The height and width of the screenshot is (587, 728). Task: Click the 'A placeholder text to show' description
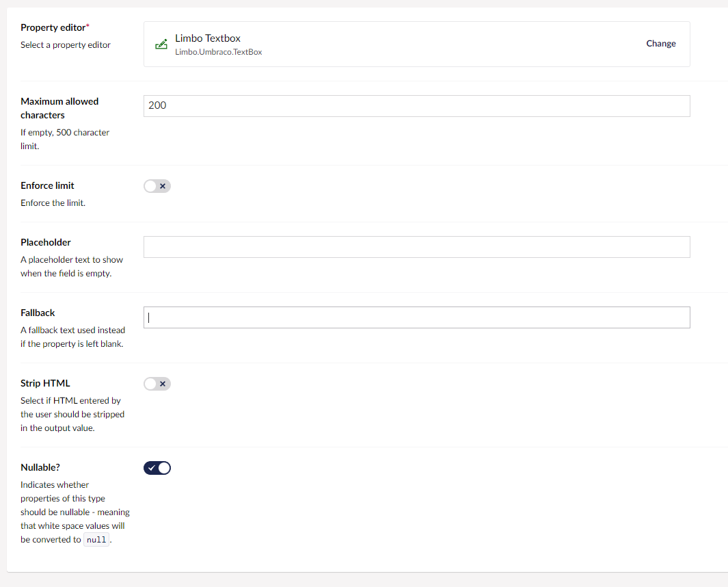pos(72,266)
